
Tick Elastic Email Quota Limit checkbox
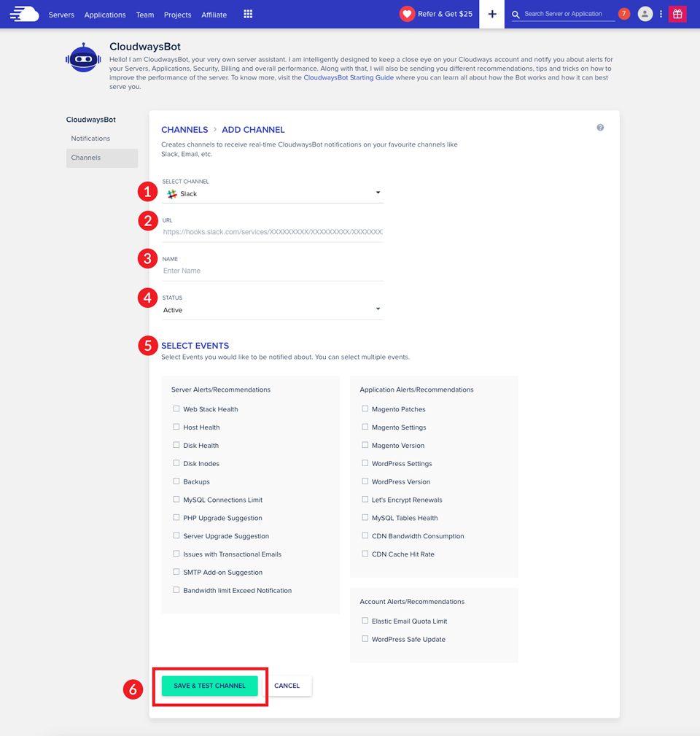coord(365,621)
